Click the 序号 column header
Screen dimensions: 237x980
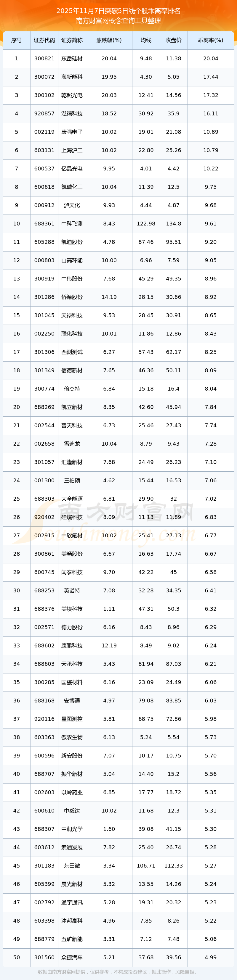[x=16, y=40]
